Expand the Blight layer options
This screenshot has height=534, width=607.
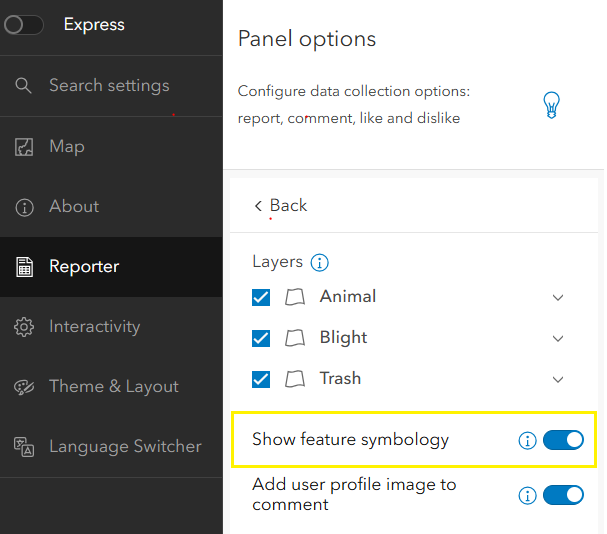(x=558, y=338)
